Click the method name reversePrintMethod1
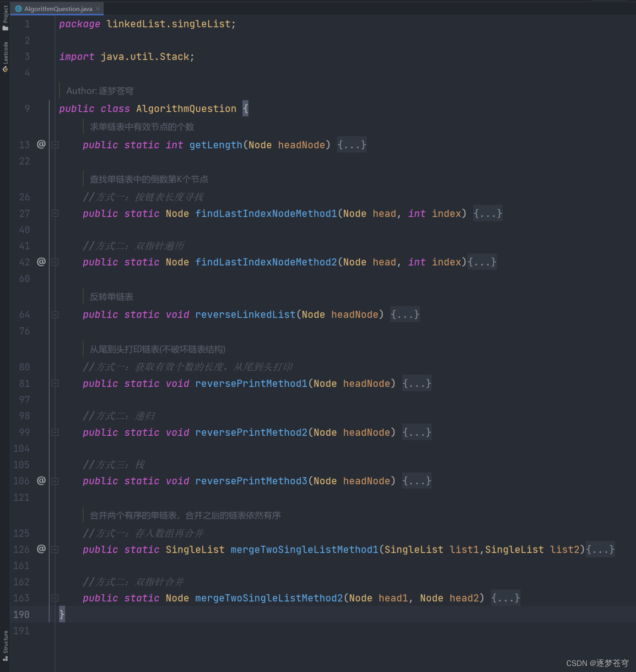 (252, 383)
